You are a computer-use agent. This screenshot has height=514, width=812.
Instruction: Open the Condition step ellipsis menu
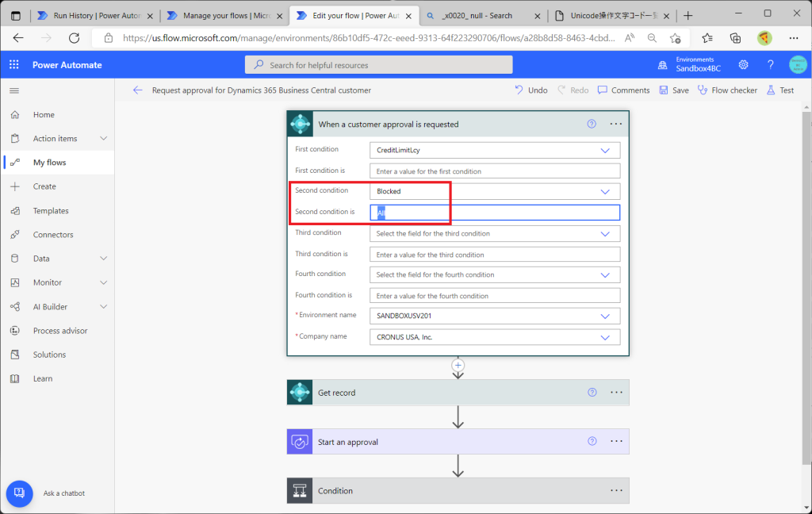tap(616, 490)
